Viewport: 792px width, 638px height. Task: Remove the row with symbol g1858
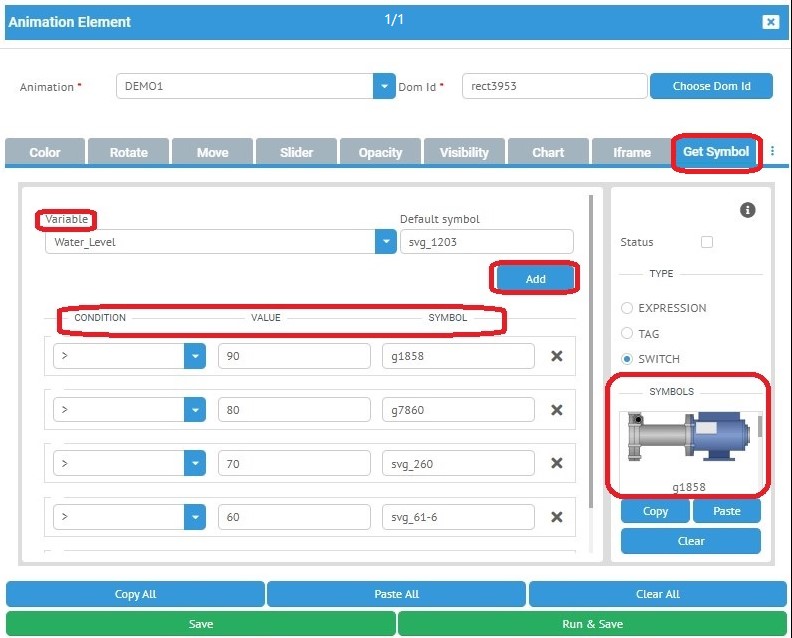click(557, 356)
